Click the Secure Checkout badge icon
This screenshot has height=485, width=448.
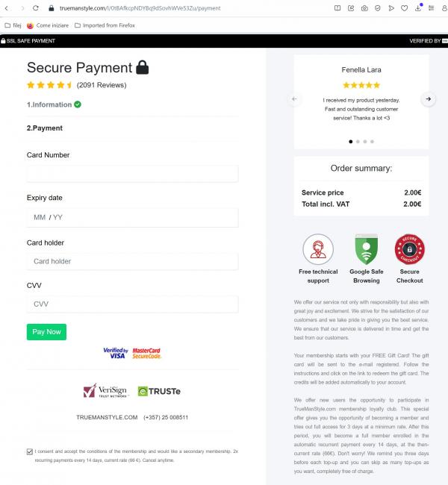pos(409,249)
